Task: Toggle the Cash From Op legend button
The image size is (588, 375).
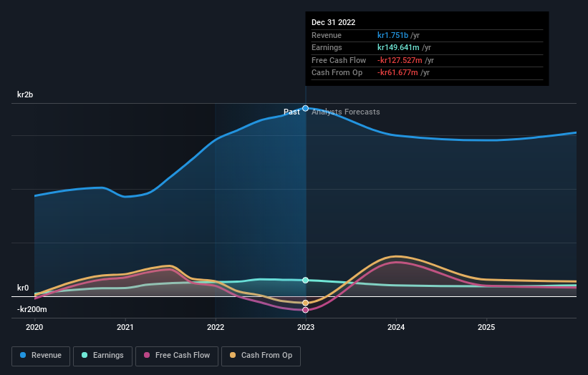Action: 261,356
